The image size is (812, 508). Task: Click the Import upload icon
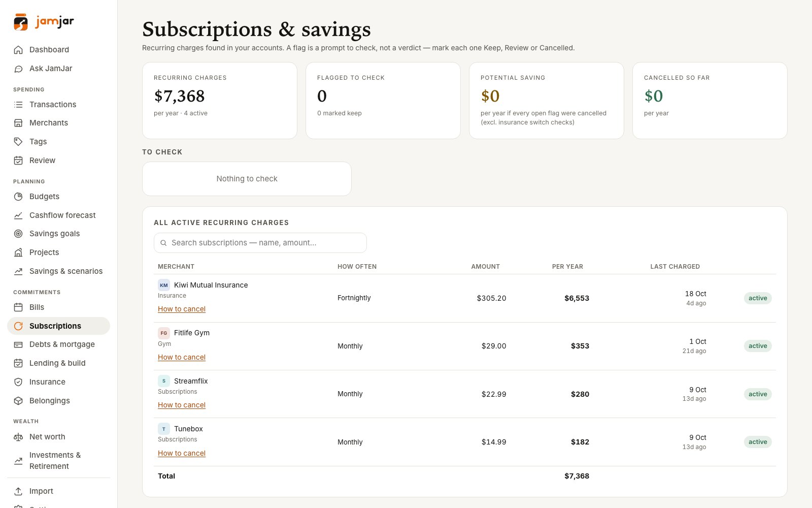pos(18,491)
